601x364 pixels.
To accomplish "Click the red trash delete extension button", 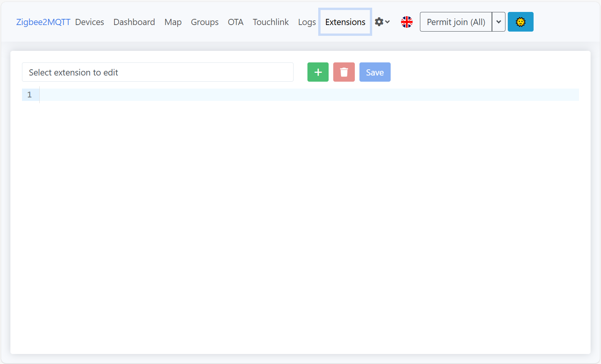I will coord(344,72).
